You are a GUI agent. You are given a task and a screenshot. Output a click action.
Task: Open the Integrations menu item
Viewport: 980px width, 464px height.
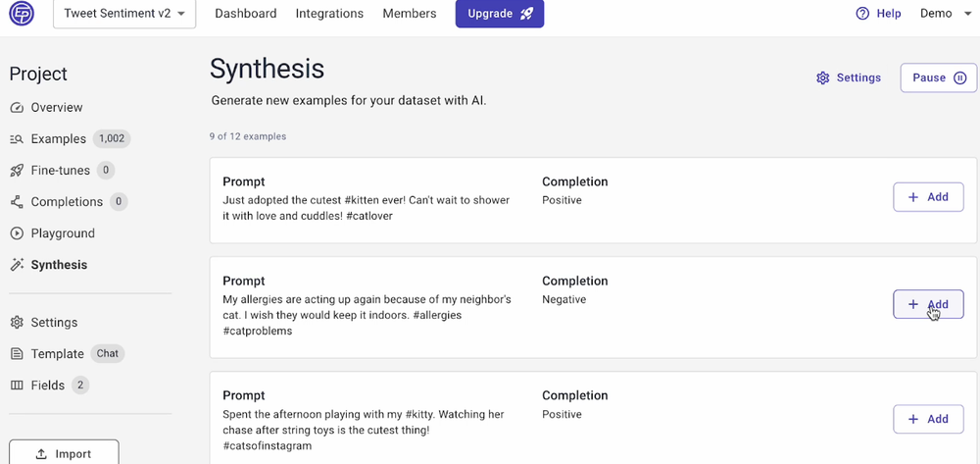click(329, 14)
